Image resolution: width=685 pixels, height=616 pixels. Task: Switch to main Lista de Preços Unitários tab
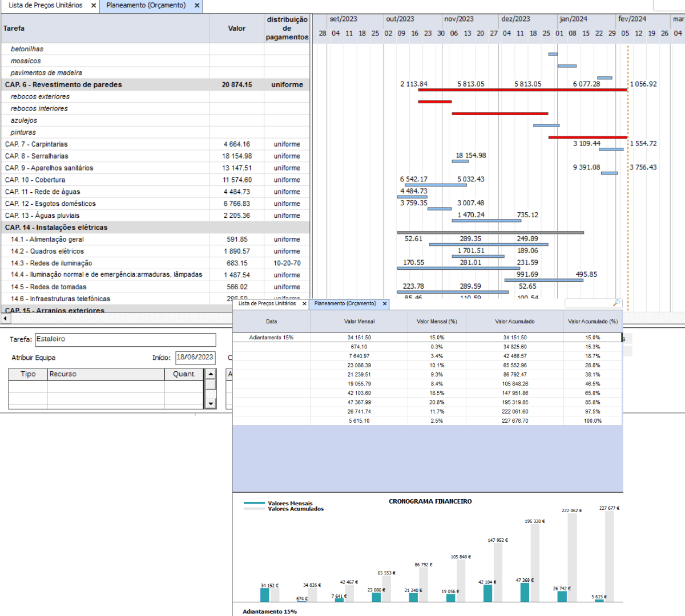(45, 6)
